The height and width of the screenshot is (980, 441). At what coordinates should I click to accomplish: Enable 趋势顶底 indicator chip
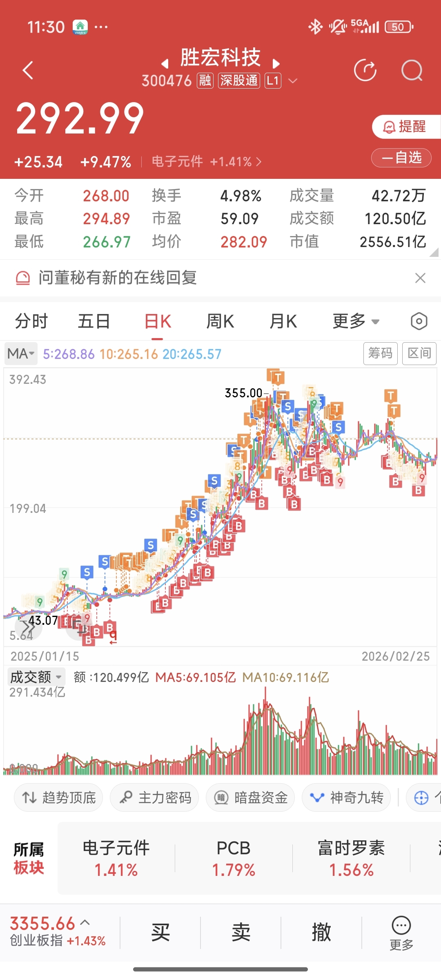(x=58, y=797)
